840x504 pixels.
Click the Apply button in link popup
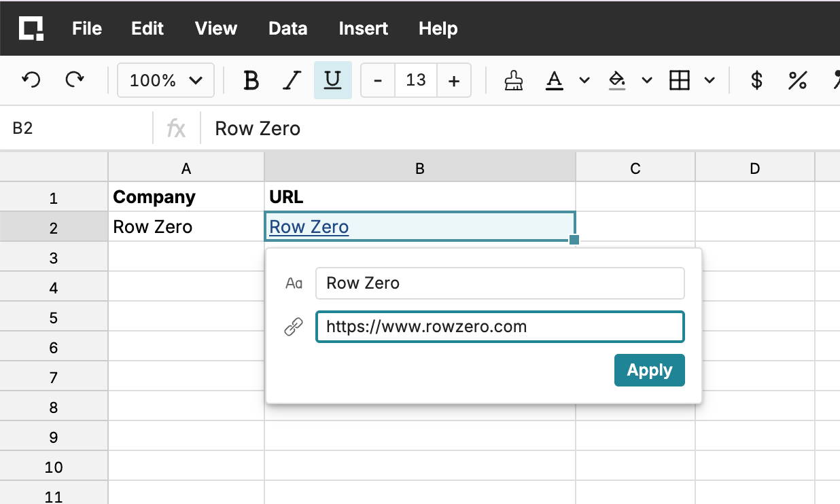click(649, 370)
